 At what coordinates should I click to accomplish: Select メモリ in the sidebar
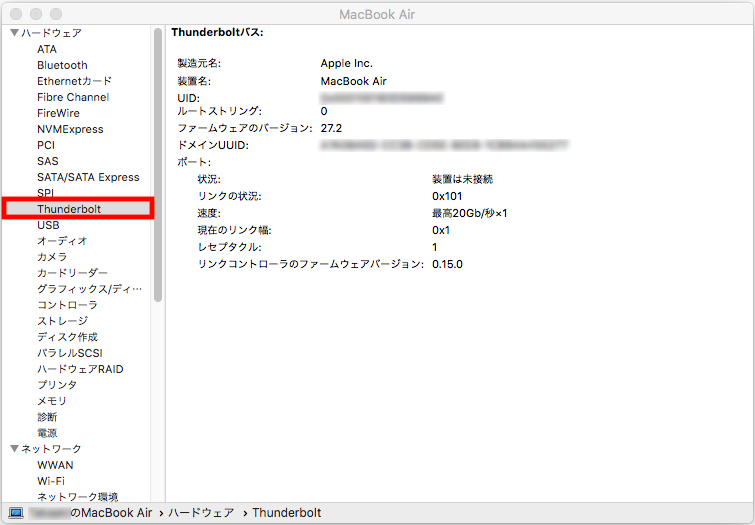(52, 401)
